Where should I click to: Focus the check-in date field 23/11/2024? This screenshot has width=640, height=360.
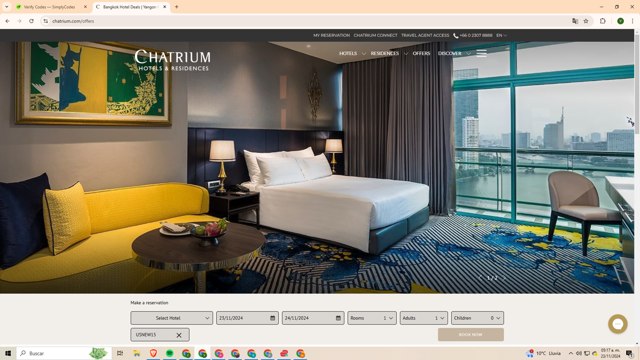coord(247,318)
